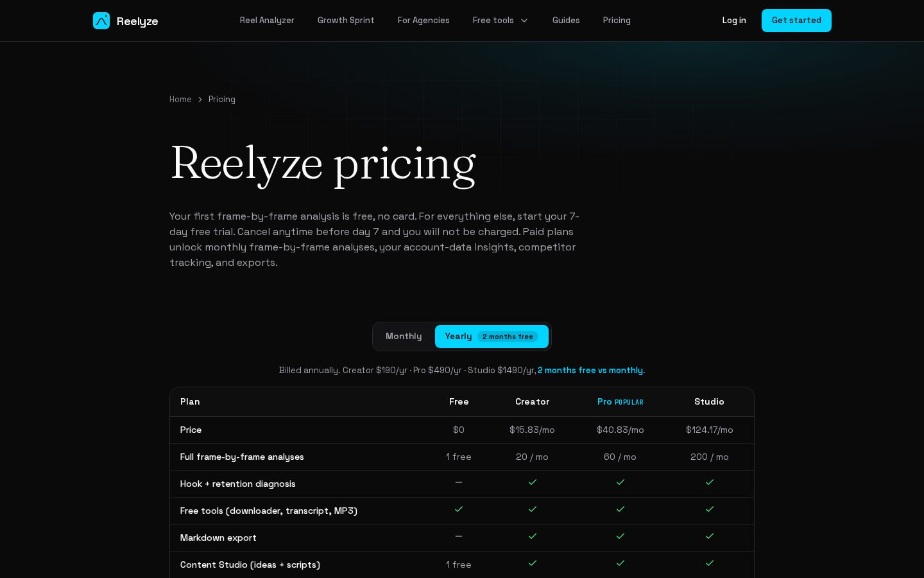Click Markdown export checkmark under Pro
The image size is (924, 578).
click(620, 536)
